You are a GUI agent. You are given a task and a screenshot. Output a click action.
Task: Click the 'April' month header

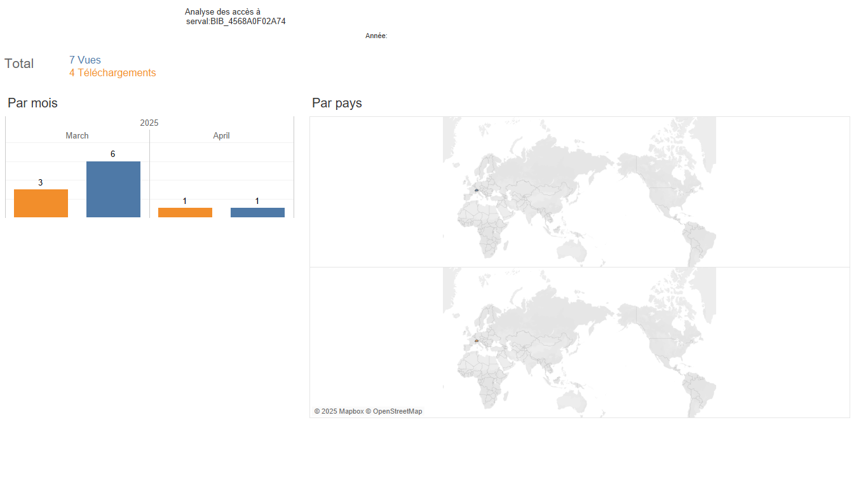pos(221,135)
